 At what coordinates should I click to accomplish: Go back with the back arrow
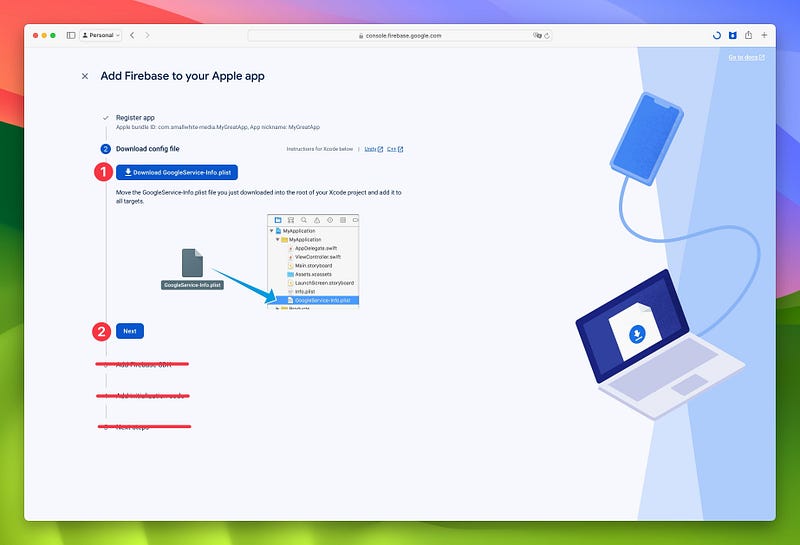pos(132,35)
